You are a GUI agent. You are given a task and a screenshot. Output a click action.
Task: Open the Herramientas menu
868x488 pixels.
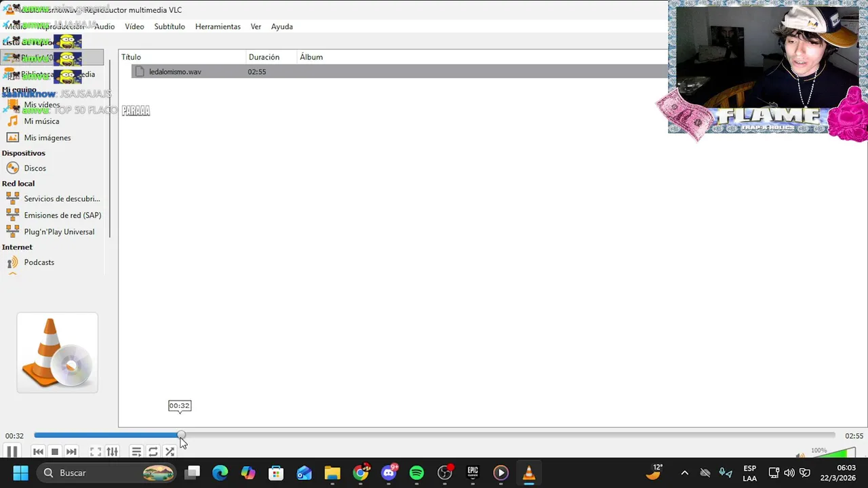coord(218,26)
